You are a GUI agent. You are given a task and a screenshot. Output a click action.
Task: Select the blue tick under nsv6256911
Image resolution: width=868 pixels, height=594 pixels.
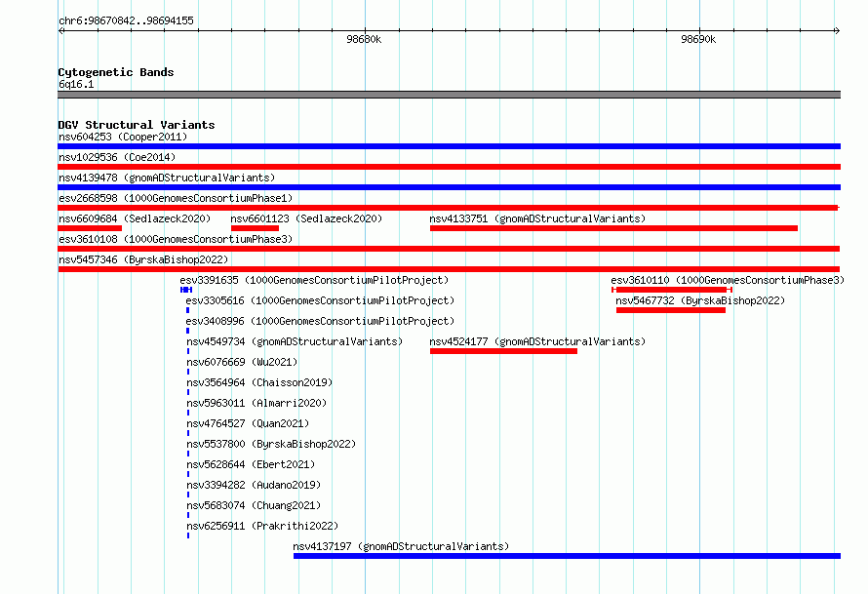tap(188, 535)
